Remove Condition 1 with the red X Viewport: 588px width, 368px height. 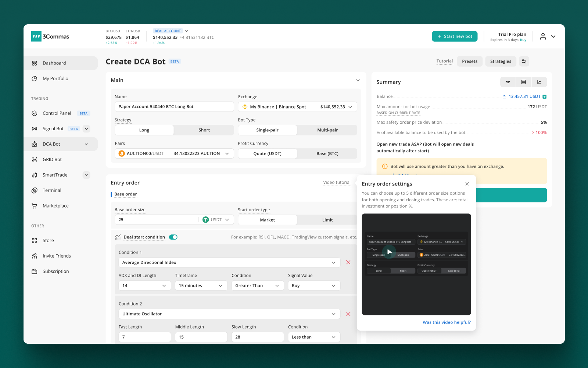(x=348, y=262)
